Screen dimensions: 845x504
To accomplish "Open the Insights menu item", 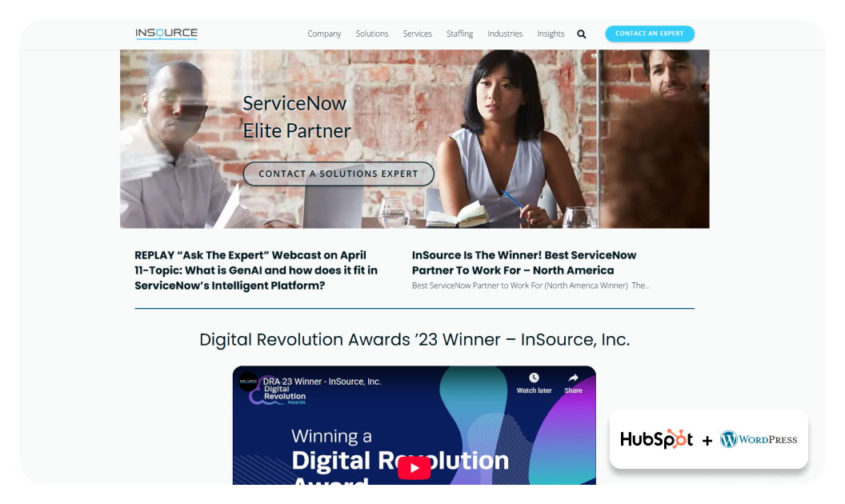I will coord(551,34).
